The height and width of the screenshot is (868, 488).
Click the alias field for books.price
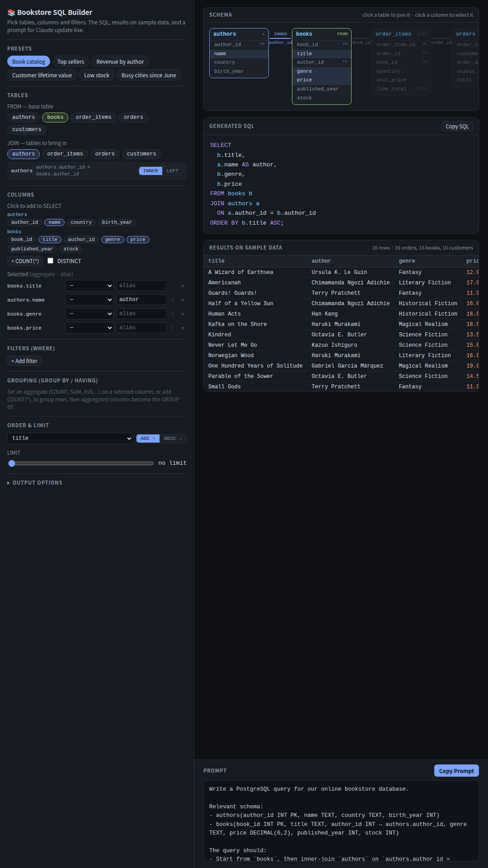[141, 328]
